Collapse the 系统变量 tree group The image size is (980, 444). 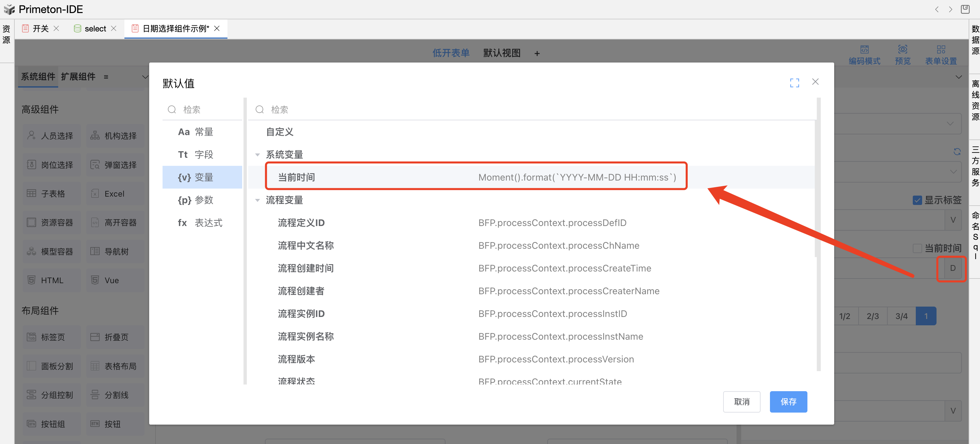(x=258, y=155)
